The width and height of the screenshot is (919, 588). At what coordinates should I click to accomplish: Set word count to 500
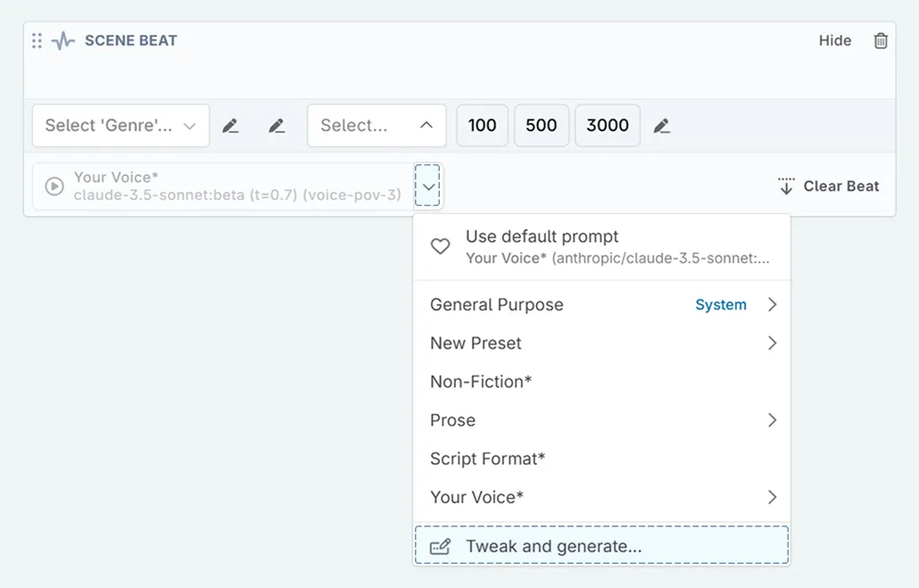click(541, 126)
